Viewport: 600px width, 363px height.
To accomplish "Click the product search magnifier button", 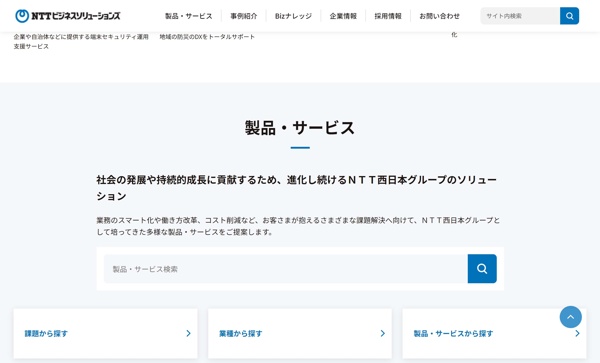I will pyautogui.click(x=482, y=269).
